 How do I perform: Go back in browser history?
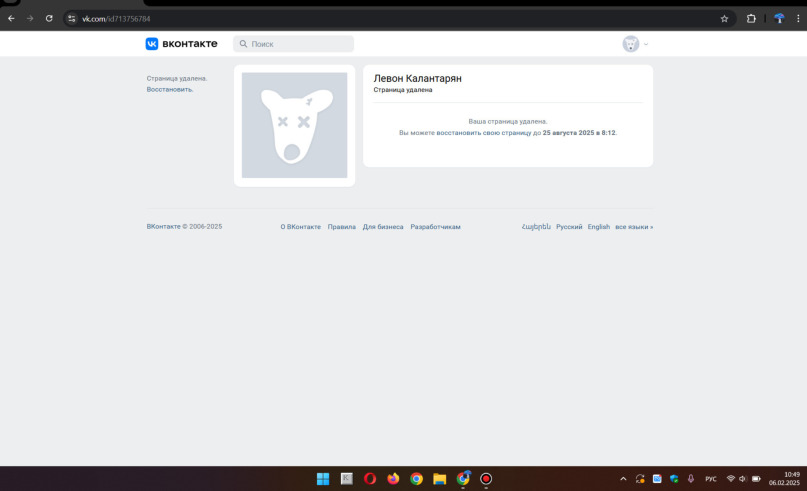coord(11,19)
